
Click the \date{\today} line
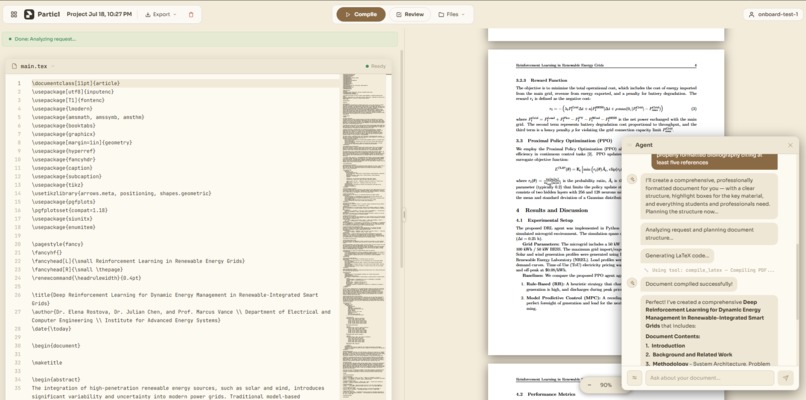pyautogui.click(x=52, y=329)
